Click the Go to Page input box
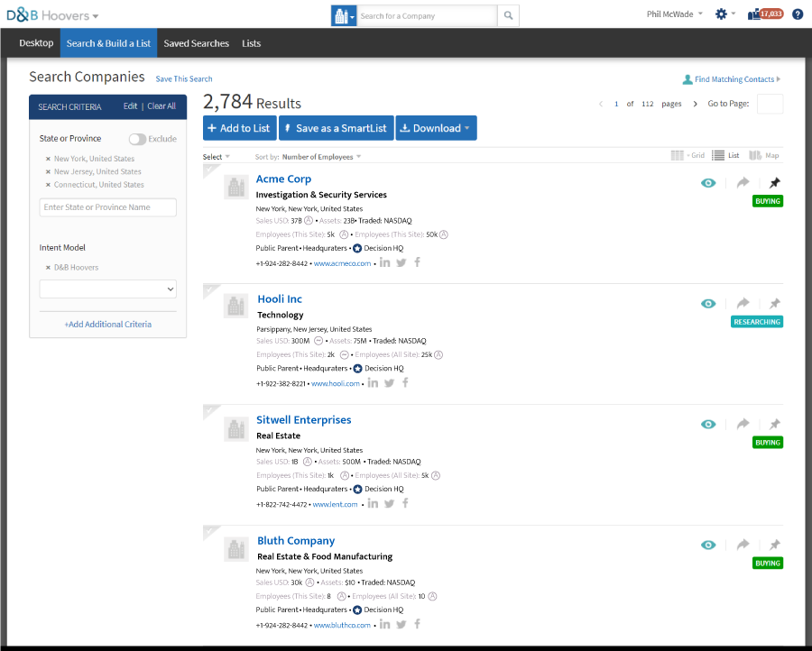812x651 pixels. click(770, 104)
